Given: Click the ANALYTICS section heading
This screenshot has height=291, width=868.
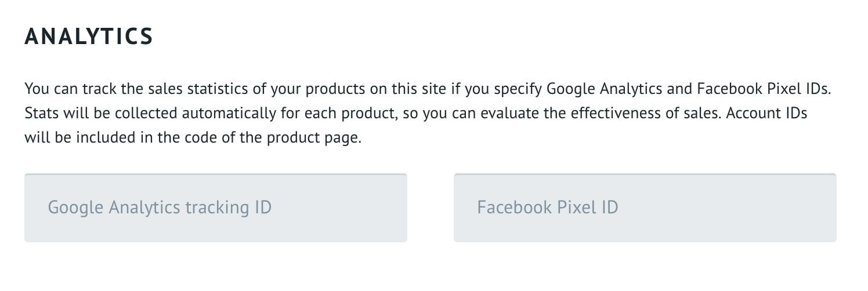Looking at the screenshot, I should tap(89, 37).
